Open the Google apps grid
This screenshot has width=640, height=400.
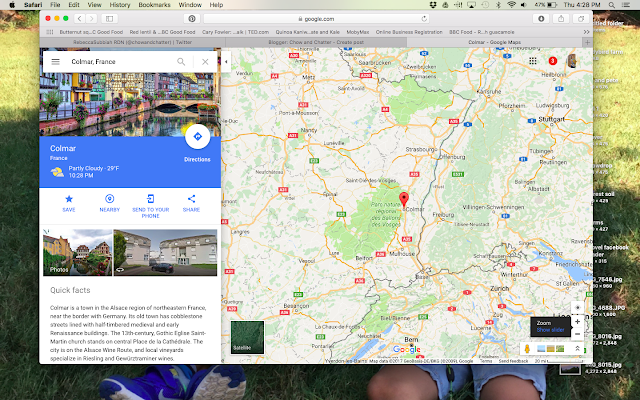click(x=533, y=61)
